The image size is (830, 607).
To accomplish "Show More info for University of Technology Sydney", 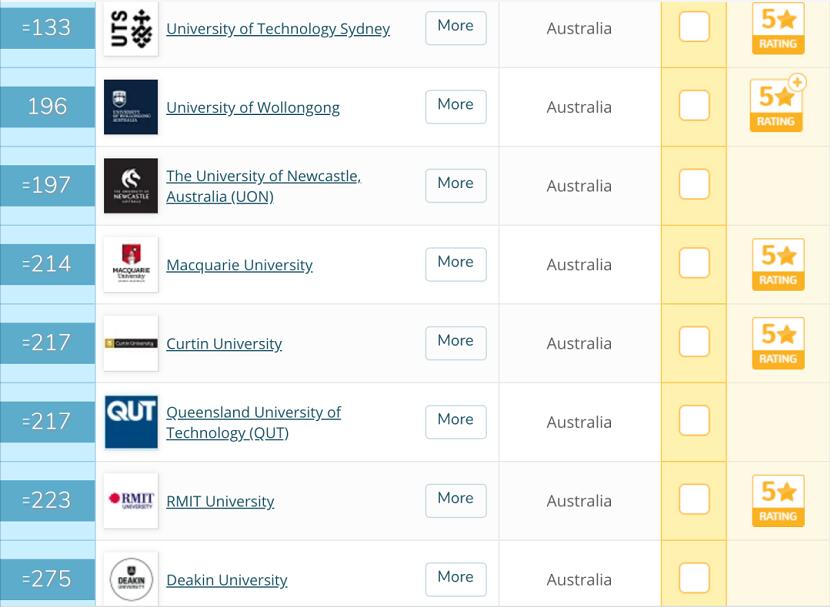I will click(456, 27).
